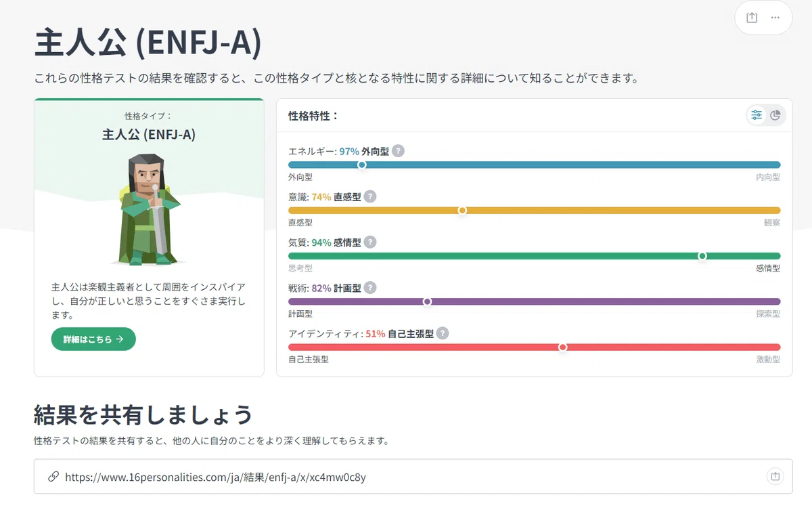The width and height of the screenshot is (812, 512).
Task: Click the share icon at top right
Action: click(752, 18)
